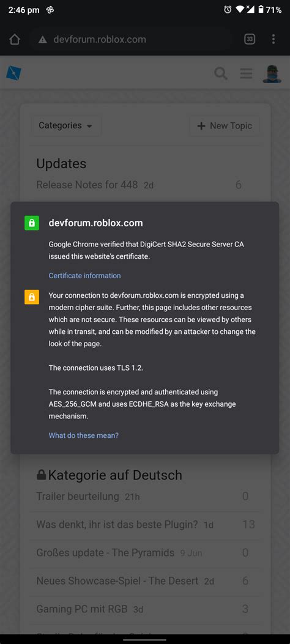Open the Kategorie auf Deutsch category heading
Screen dimensions: 290x644
[109, 475]
